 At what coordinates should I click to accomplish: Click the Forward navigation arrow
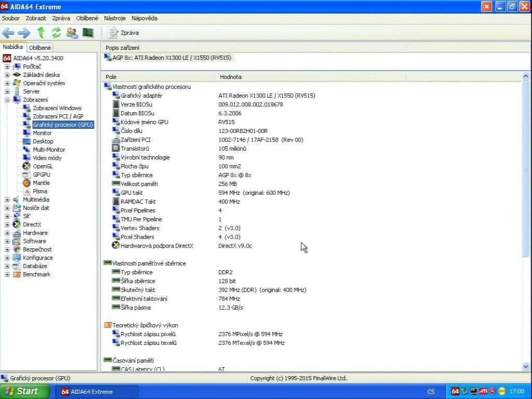[x=24, y=33]
